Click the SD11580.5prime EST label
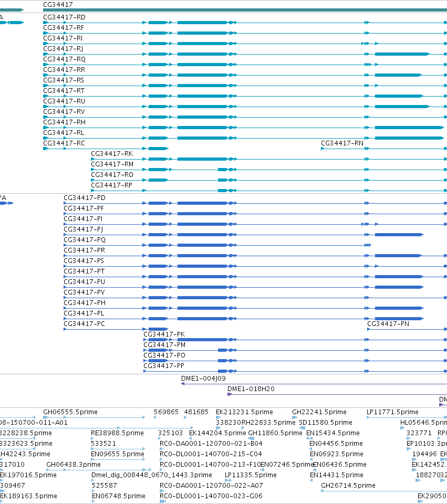The height and width of the screenshot is (504, 447). click(x=326, y=423)
